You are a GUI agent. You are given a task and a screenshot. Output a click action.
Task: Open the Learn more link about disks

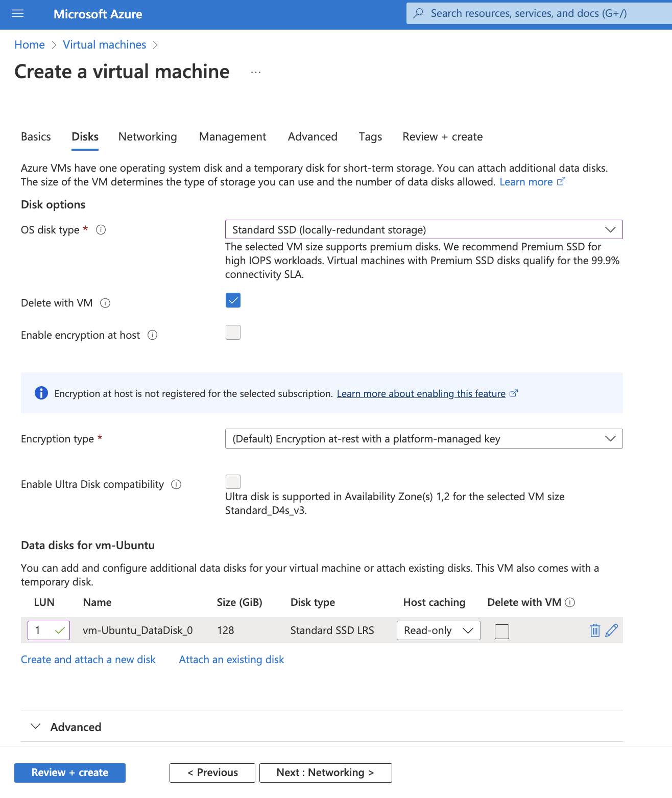[x=532, y=182]
